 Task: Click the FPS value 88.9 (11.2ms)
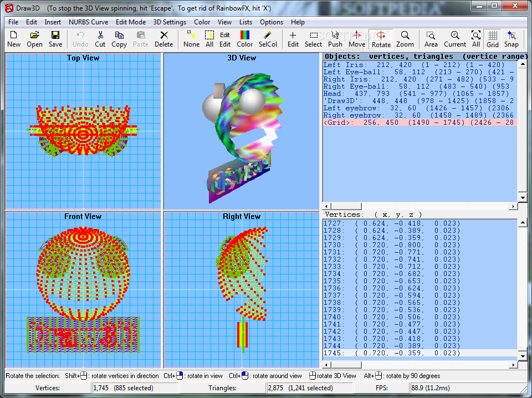pos(431,388)
